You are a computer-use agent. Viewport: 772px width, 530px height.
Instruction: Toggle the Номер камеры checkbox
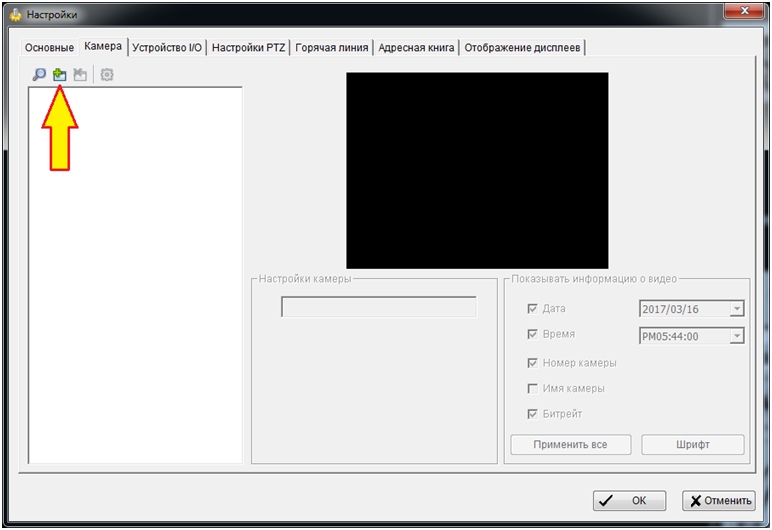[x=532, y=362]
